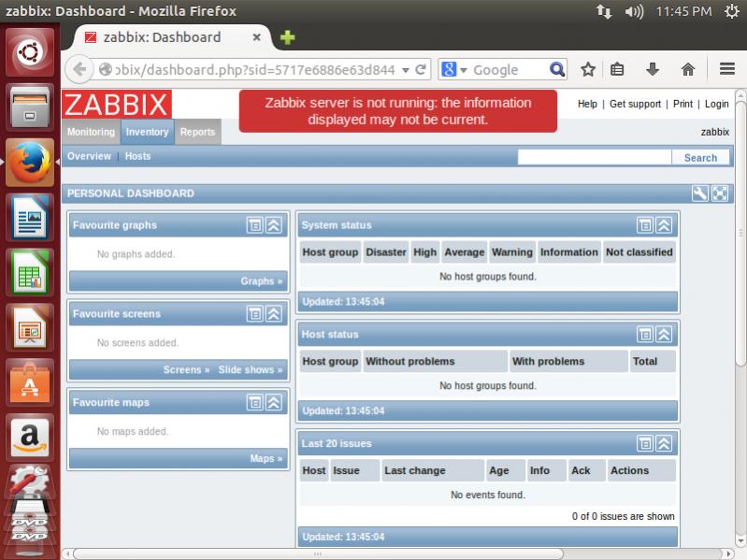This screenshot has width=747, height=560.
Task: Open Favourite maps widget menu icon
Action: click(x=255, y=402)
